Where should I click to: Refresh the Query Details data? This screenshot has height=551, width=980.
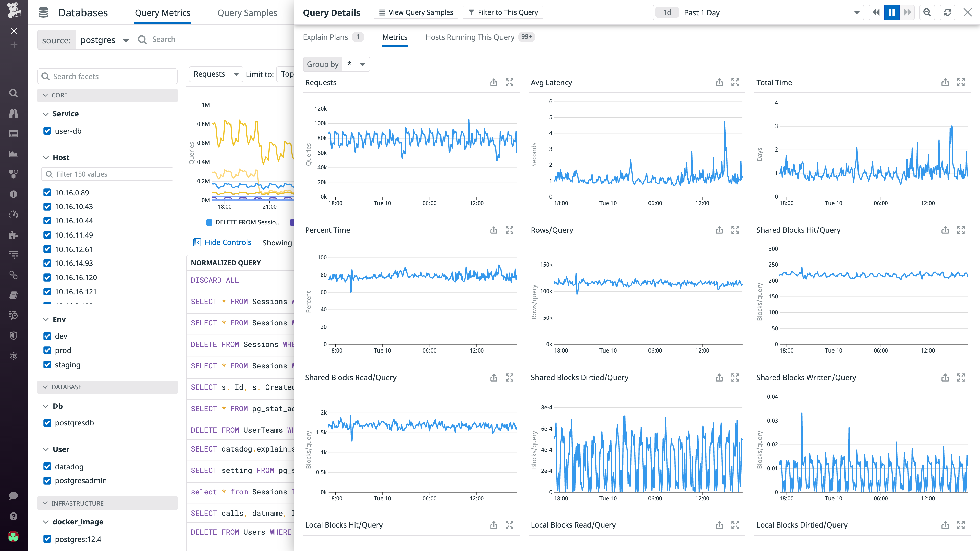pos(947,12)
